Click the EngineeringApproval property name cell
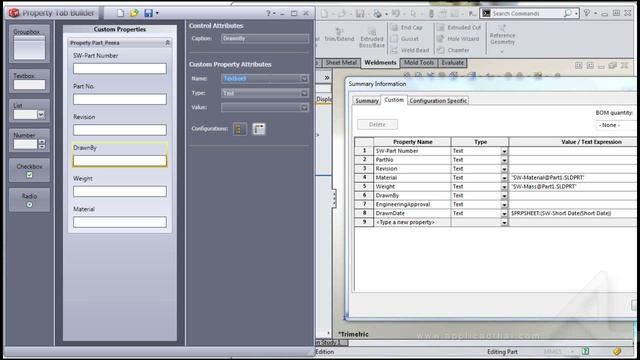The image size is (640, 360). 412,204
